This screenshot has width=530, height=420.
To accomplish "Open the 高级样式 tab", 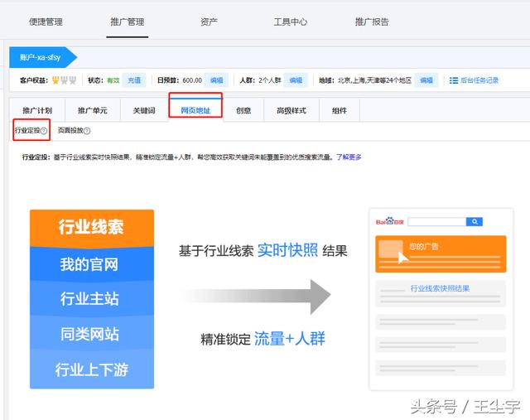I will point(291,110).
